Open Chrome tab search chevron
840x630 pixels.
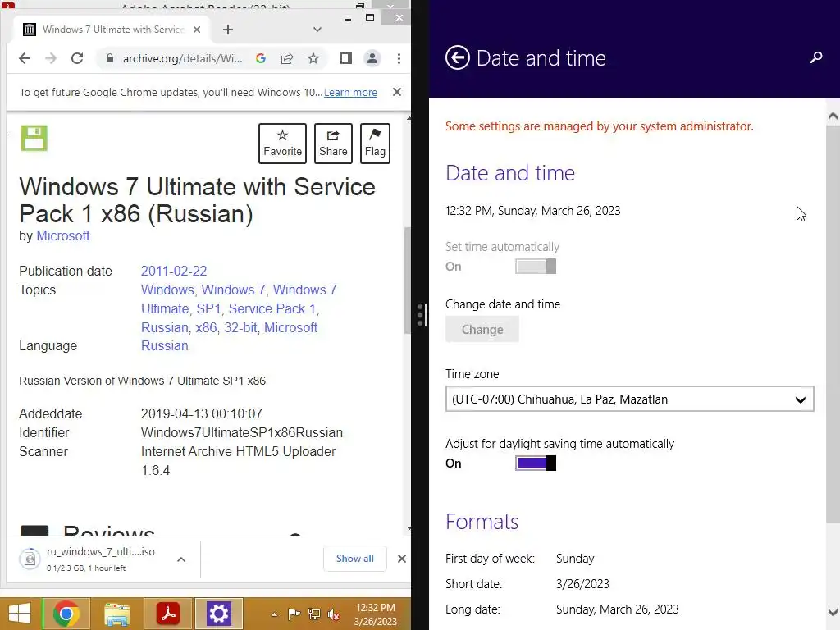click(x=317, y=30)
